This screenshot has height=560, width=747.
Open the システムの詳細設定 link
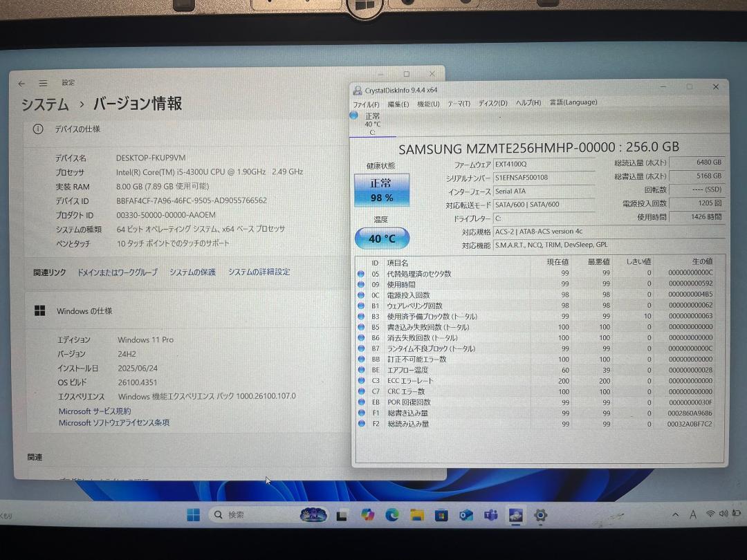click(x=259, y=272)
